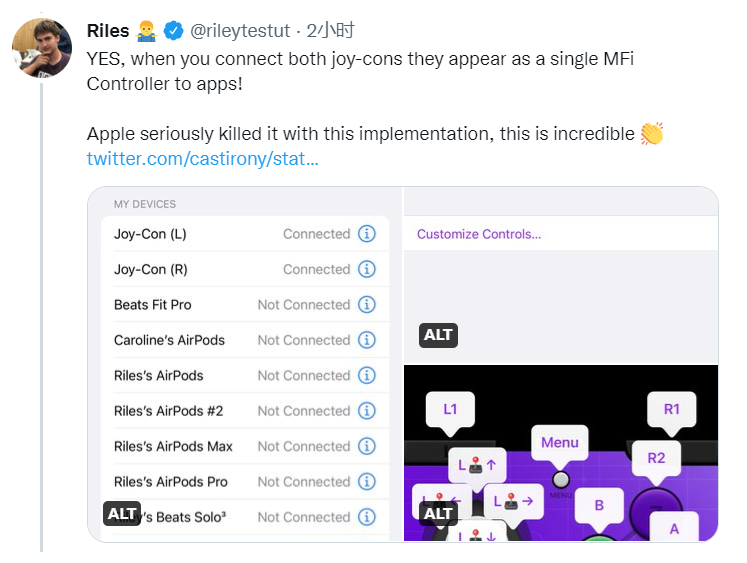This screenshot has height=563, width=747.
Task: Show ALT text on controller image
Action: pos(438,513)
